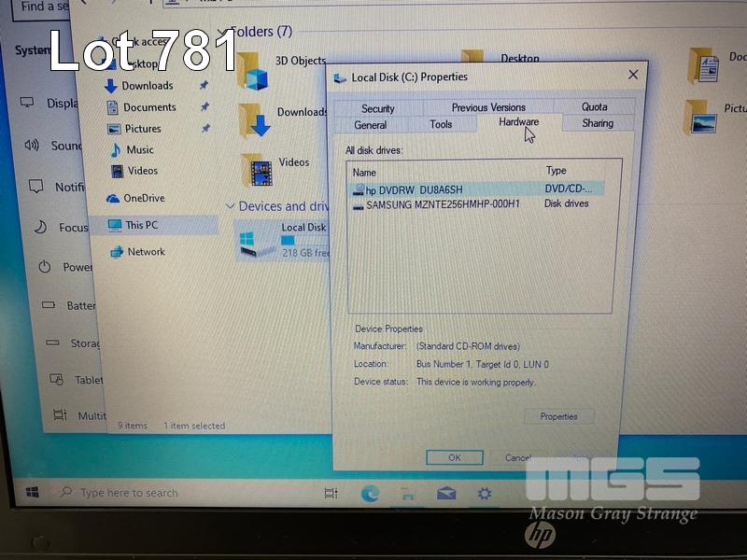
Task: Click the DVD drive icon in list
Action: click(359, 190)
